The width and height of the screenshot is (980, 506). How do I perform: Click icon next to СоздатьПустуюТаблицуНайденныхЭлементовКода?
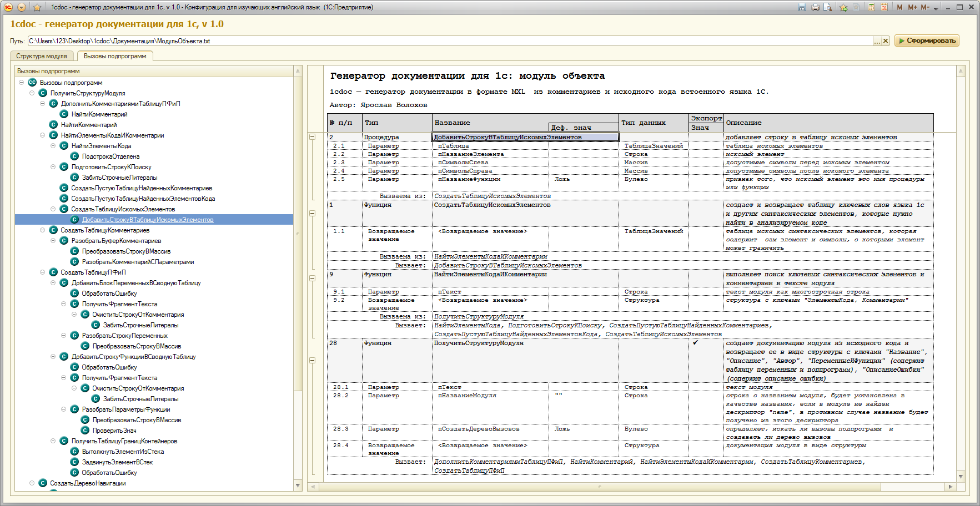(x=64, y=199)
